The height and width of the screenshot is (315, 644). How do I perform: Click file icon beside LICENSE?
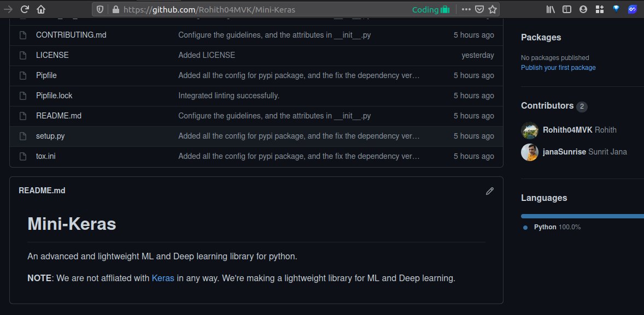23,55
